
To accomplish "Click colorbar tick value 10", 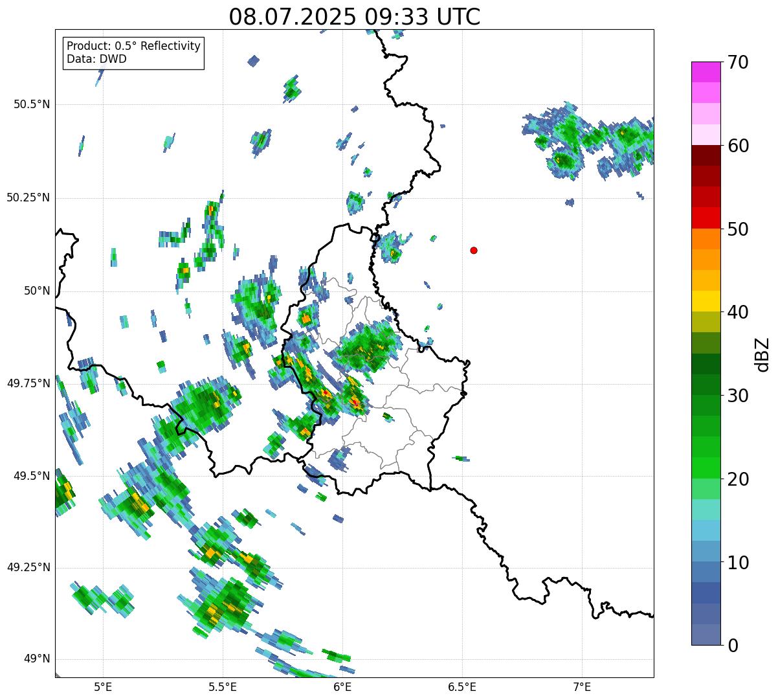I will click(738, 562).
